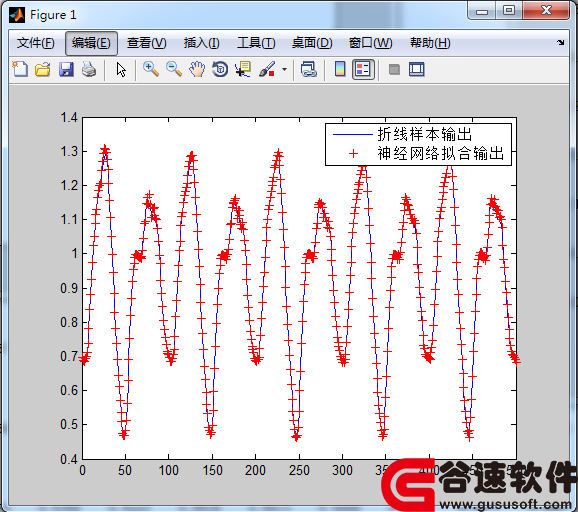Close the Figure 1 window
The height and width of the screenshot is (512, 578).
click(546, 10)
